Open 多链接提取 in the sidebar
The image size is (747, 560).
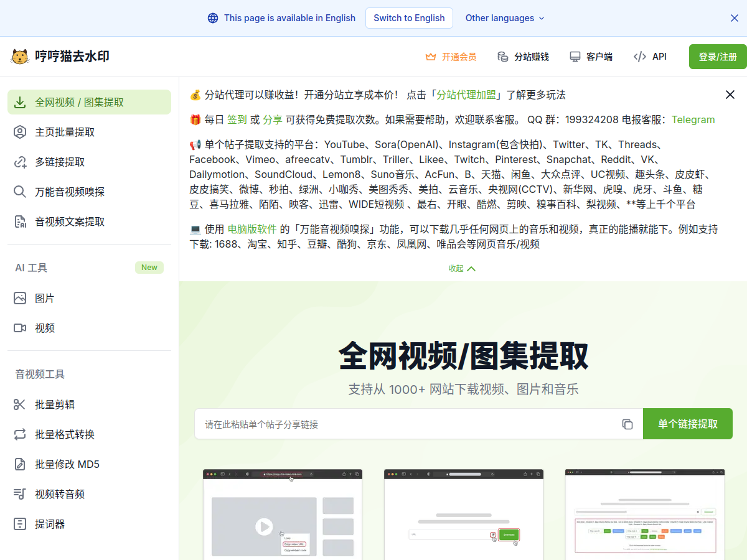click(89, 162)
